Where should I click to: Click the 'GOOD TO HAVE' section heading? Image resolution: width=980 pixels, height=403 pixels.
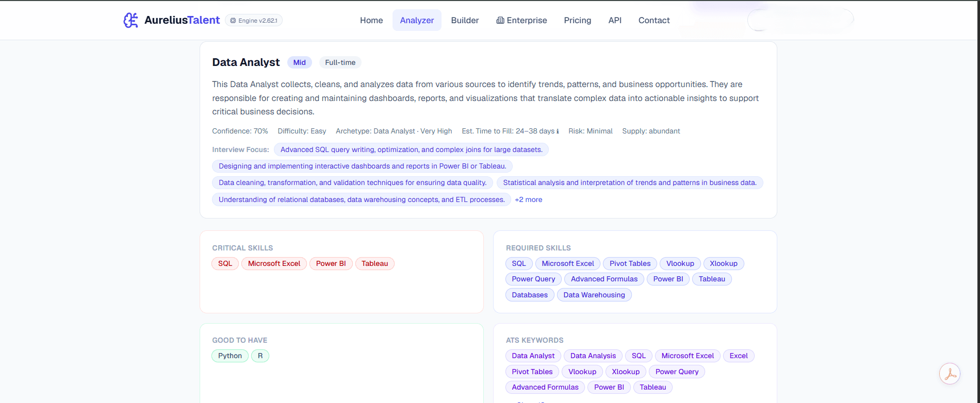pos(239,340)
